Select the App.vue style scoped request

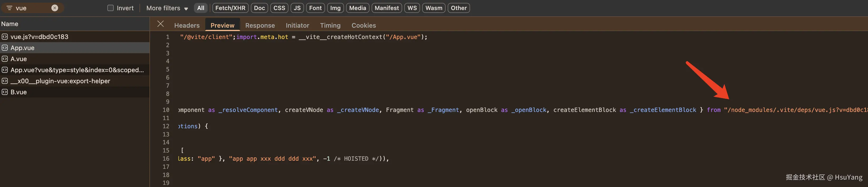pos(74,70)
